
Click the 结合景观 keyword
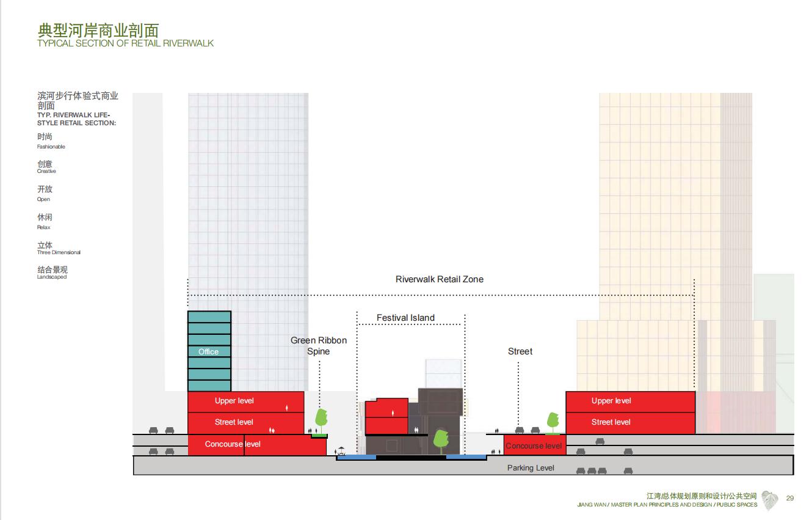tap(52, 269)
